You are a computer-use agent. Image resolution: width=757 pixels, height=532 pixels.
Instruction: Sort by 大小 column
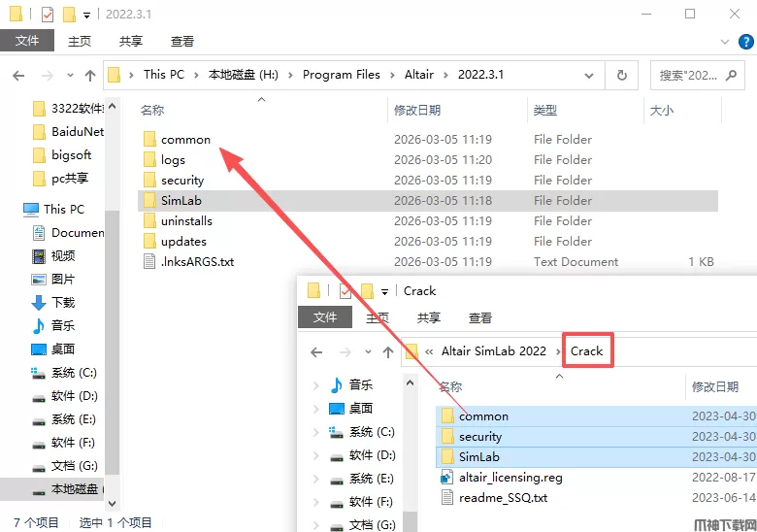tap(662, 111)
